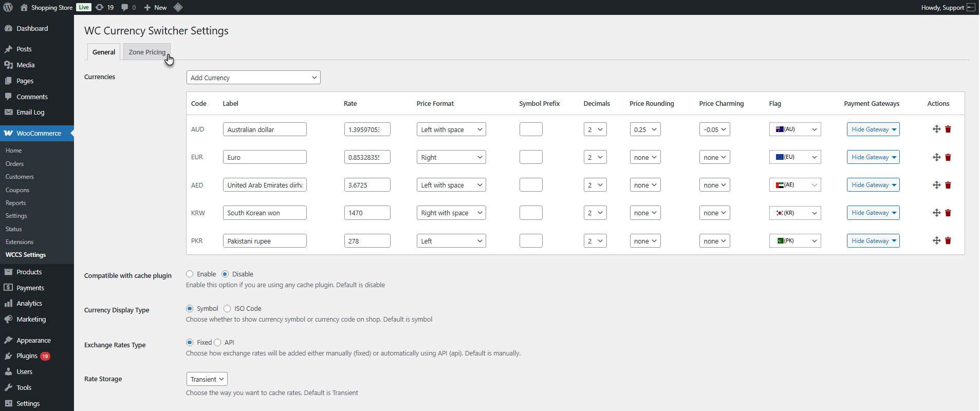Open AUD price format dropdown

[451, 129]
